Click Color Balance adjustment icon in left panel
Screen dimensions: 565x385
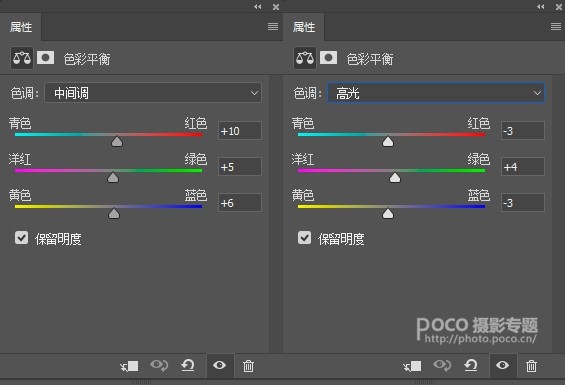22,58
